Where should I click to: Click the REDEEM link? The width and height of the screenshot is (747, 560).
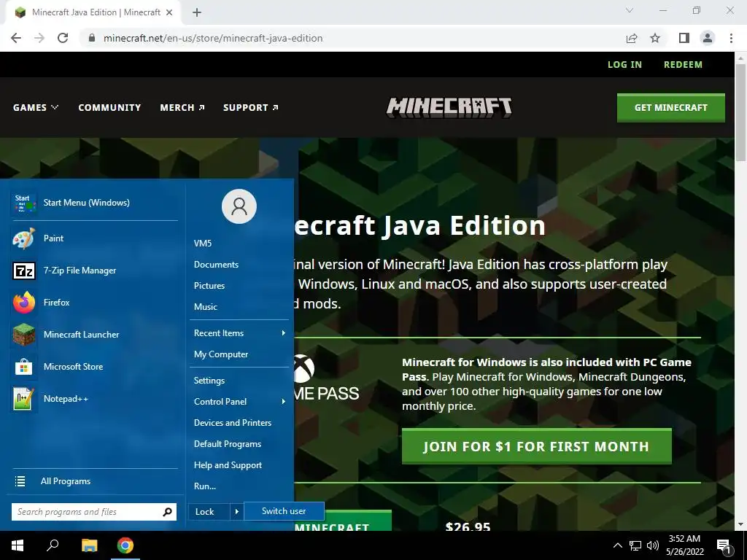pos(683,65)
